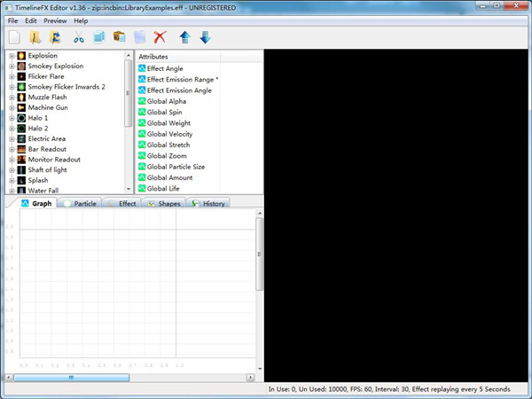Select the Muzzle Flash effect icon
Screen dimensions: 532x399
[x=21, y=97]
